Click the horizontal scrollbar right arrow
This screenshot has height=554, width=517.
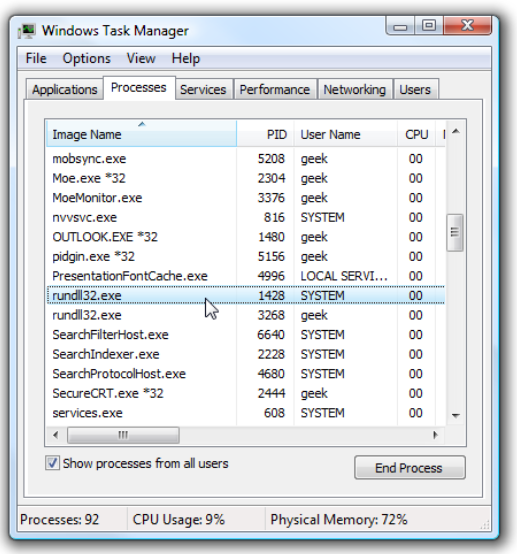click(x=435, y=435)
